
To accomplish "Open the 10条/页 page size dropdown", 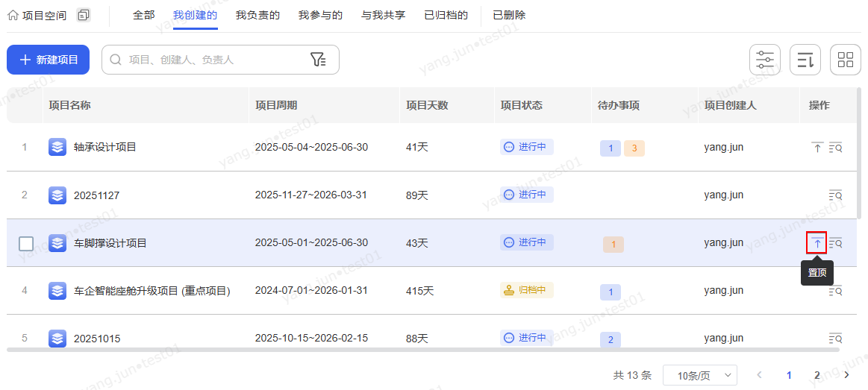I will (x=699, y=375).
